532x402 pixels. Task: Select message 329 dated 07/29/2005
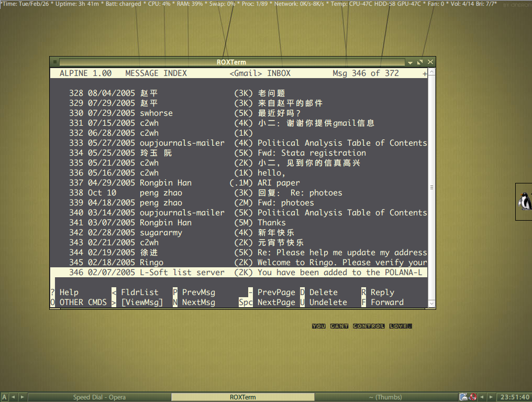[239, 103]
